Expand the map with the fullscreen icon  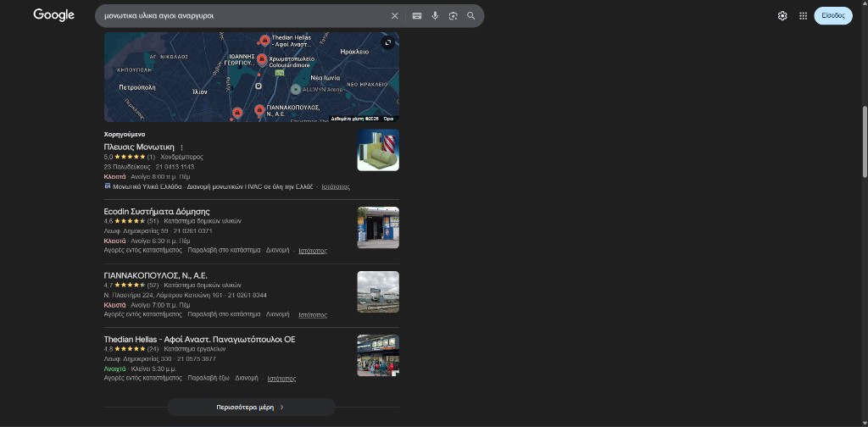(x=388, y=42)
